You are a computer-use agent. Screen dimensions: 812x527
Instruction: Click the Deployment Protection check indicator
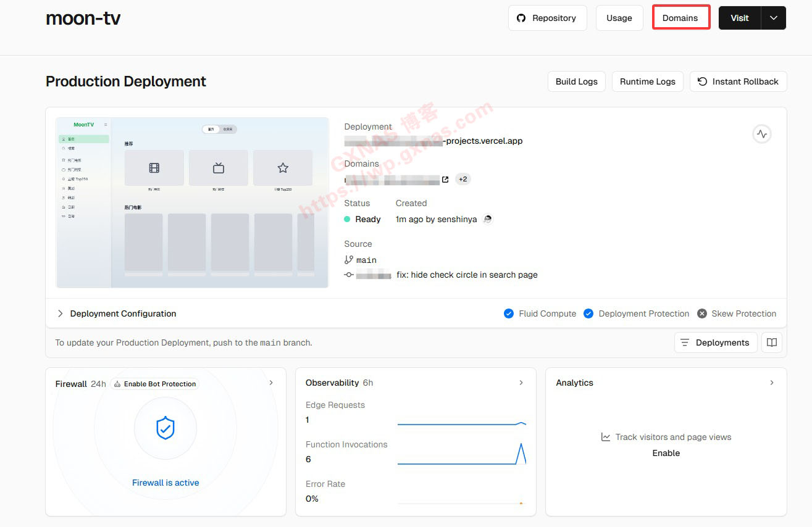point(588,313)
